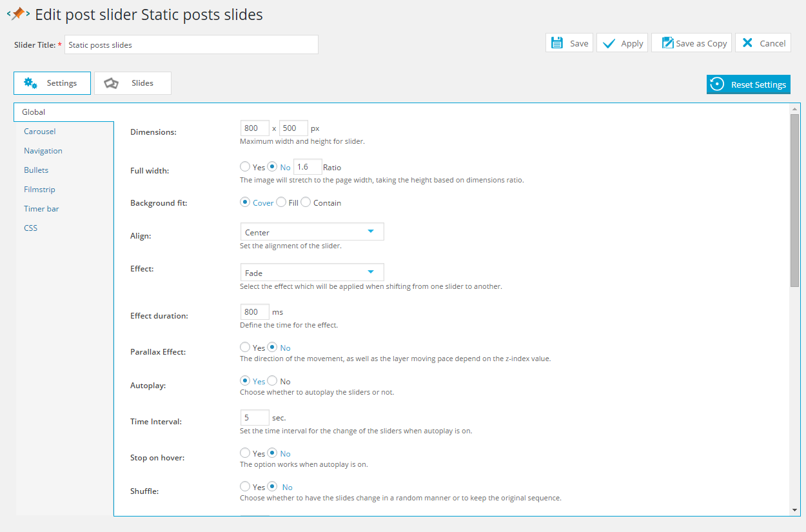The image size is (806, 532).
Task: Open the Carousel settings section
Action: point(40,132)
